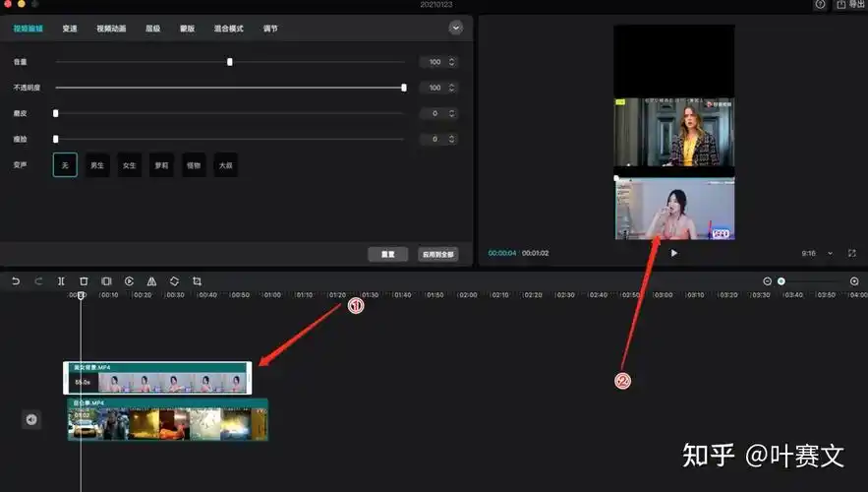Click the rotate tool icon

tap(174, 281)
